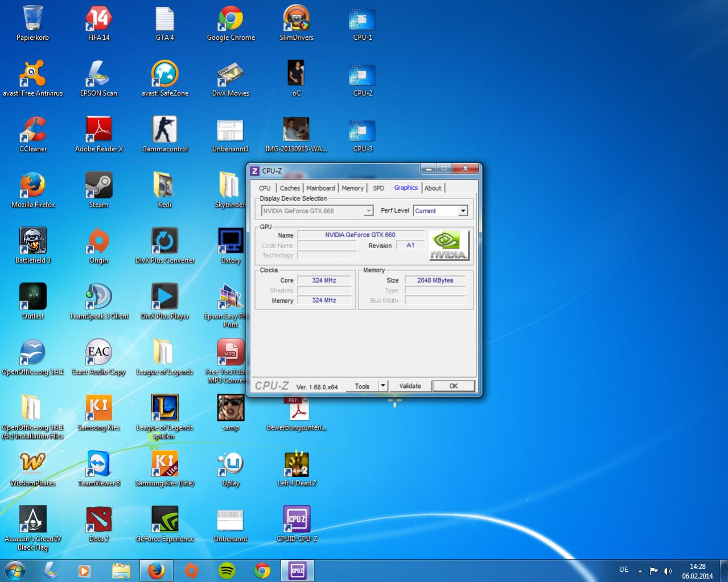Viewport: 728px width, 582px height.
Task: Open WisdomPirates desktop icon
Action: (33, 469)
